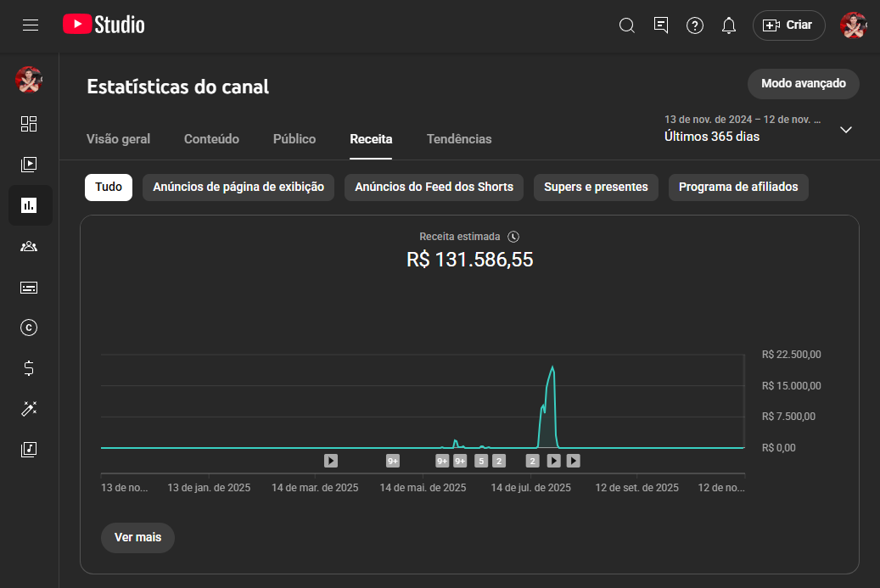Screen dimensions: 880x588
Task: Select Anúncios do Feed dos Shorts chip
Action: tap(434, 187)
